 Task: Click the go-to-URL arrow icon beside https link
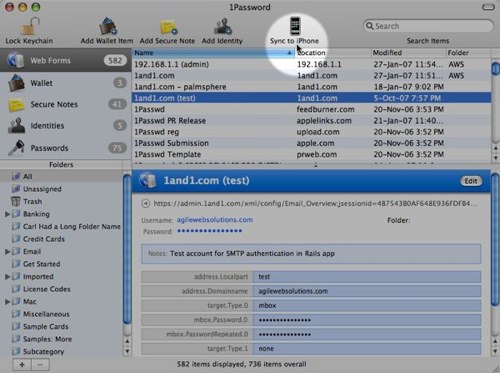[x=145, y=203]
